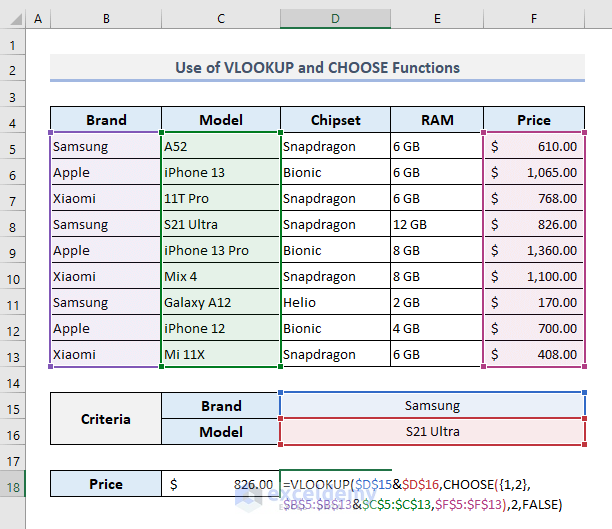Select the 8 GB RAM cell in row 10
Viewport: 612px width, 529px height.
[x=437, y=276]
